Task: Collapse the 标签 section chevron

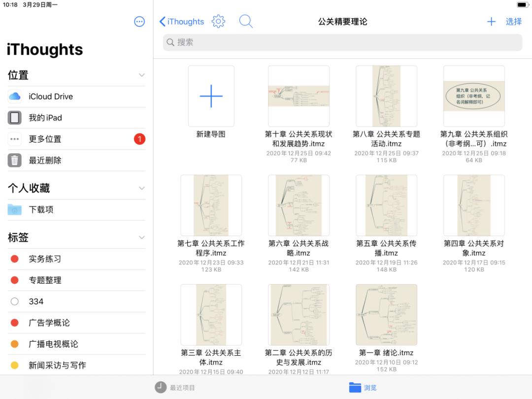Action: pyautogui.click(x=142, y=238)
